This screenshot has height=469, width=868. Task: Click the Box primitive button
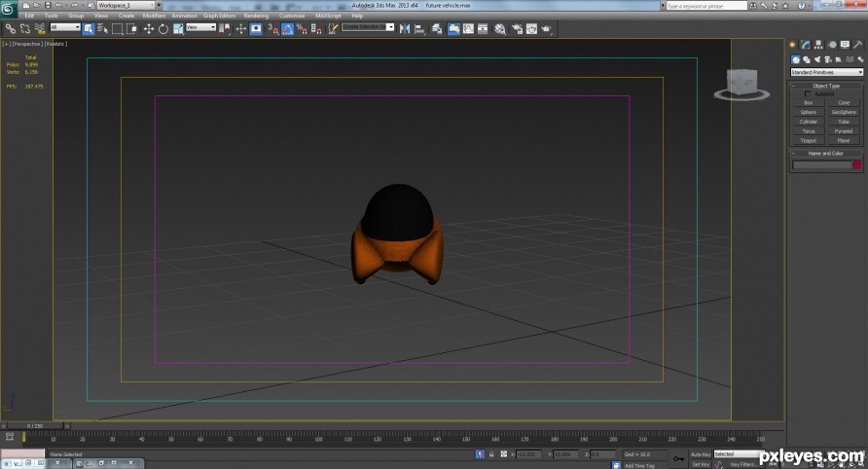point(809,102)
